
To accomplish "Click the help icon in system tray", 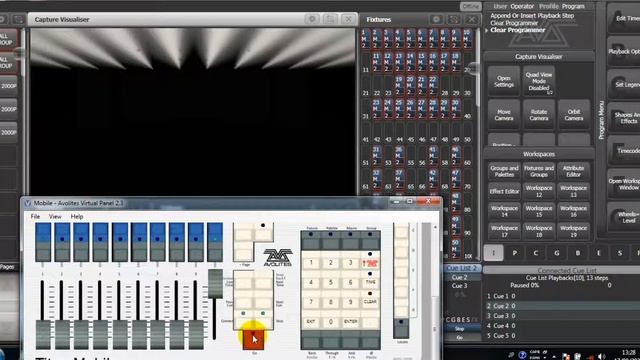I will pyautogui.click(x=522, y=355).
